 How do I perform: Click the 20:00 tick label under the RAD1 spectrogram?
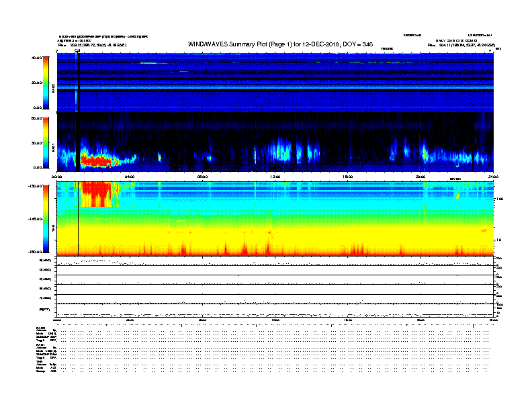tap(420, 177)
